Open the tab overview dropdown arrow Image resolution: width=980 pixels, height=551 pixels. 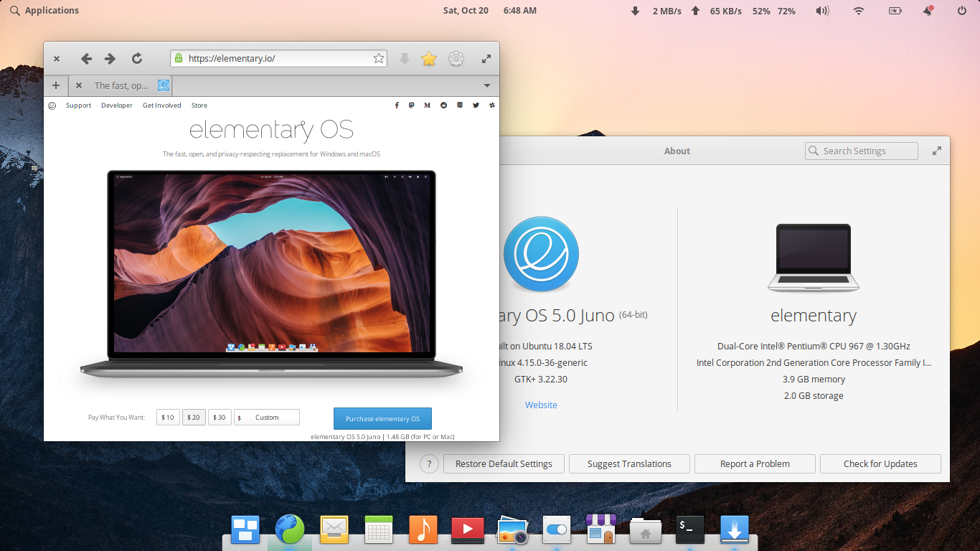tap(487, 85)
